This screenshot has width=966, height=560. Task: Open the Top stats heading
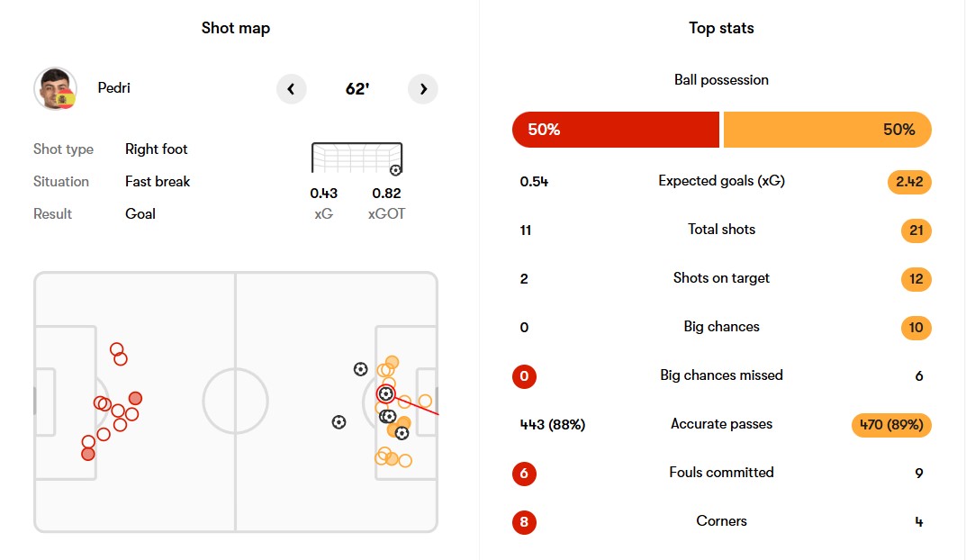721,28
